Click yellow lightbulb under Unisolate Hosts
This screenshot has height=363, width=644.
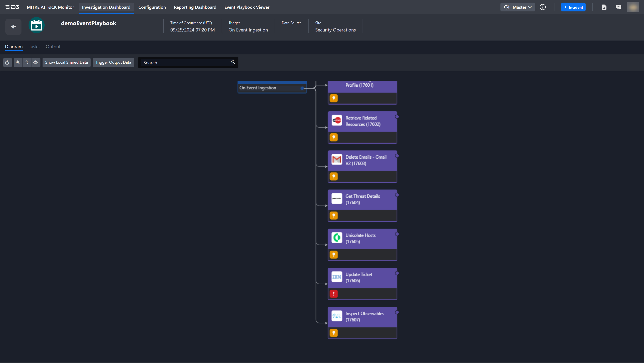coord(333,255)
